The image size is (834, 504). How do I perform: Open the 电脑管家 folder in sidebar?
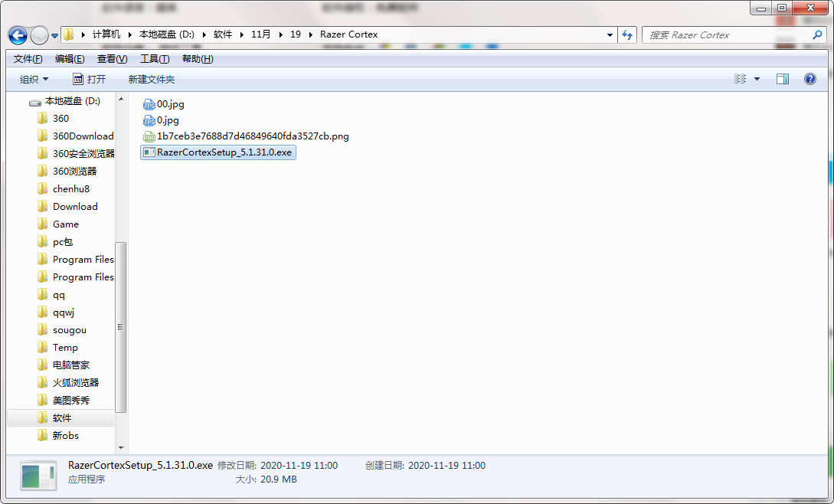[64, 365]
